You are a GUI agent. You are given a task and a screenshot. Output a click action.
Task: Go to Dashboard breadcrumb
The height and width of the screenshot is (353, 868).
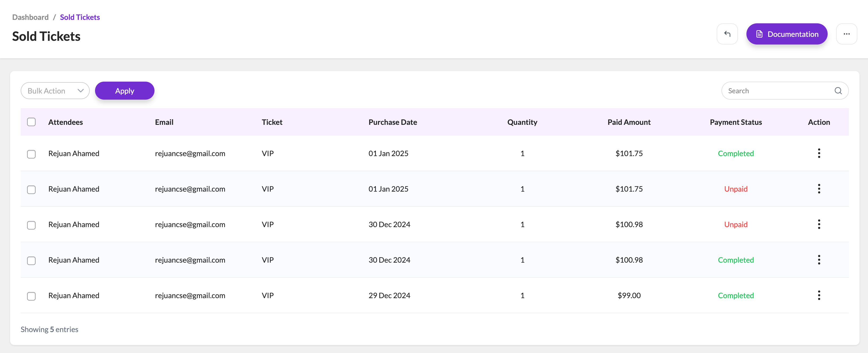pyautogui.click(x=30, y=17)
